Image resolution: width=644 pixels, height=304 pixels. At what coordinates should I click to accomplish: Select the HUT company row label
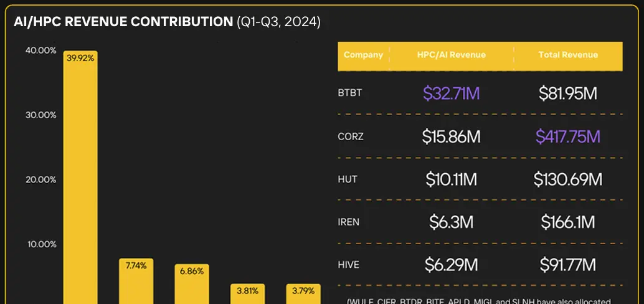tap(347, 179)
